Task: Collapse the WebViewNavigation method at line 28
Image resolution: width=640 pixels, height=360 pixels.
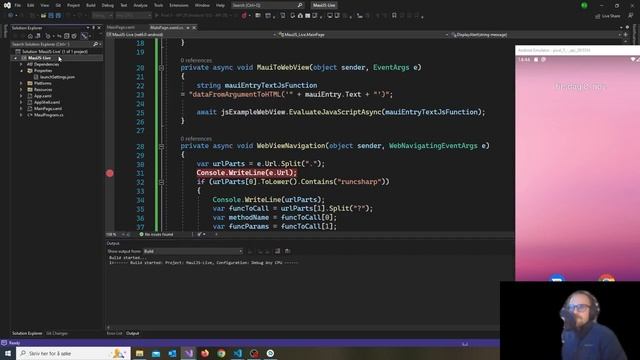Action: coord(161,146)
